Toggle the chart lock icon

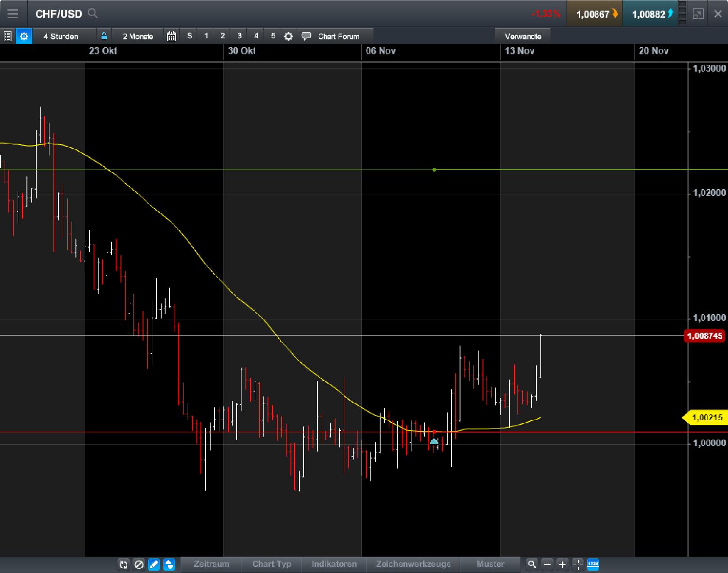[104, 36]
